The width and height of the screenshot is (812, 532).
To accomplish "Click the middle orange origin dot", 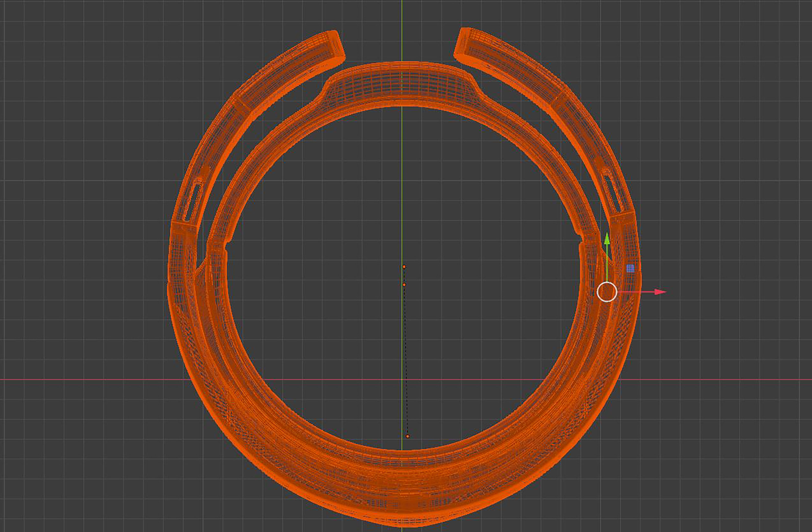I will tap(404, 285).
